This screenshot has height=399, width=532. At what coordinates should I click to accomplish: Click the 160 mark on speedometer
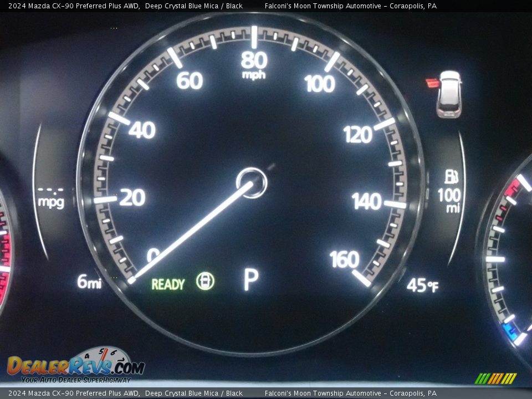tap(344, 259)
